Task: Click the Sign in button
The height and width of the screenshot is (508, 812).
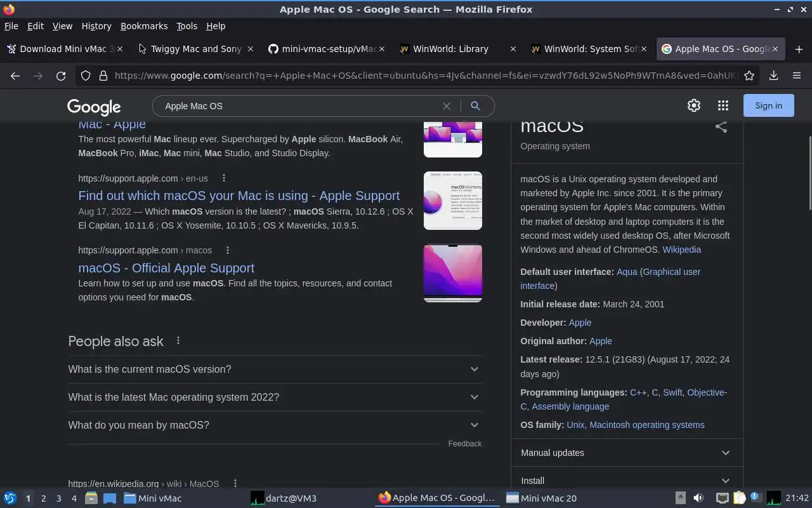Action: click(x=768, y=106)
